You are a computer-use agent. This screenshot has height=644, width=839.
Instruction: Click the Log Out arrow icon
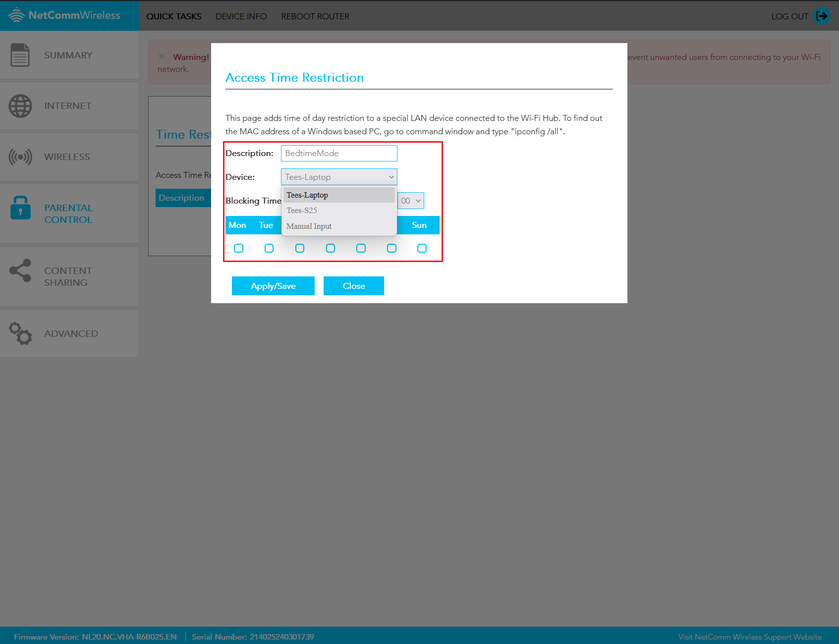[821, 16]
